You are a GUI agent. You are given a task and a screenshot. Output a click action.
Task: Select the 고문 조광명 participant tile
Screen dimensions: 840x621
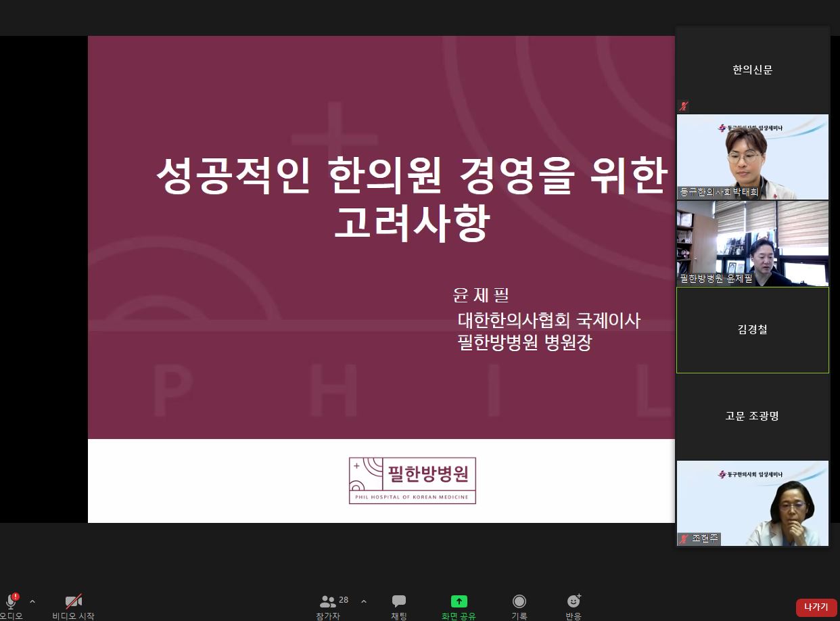tap(752, 416)
